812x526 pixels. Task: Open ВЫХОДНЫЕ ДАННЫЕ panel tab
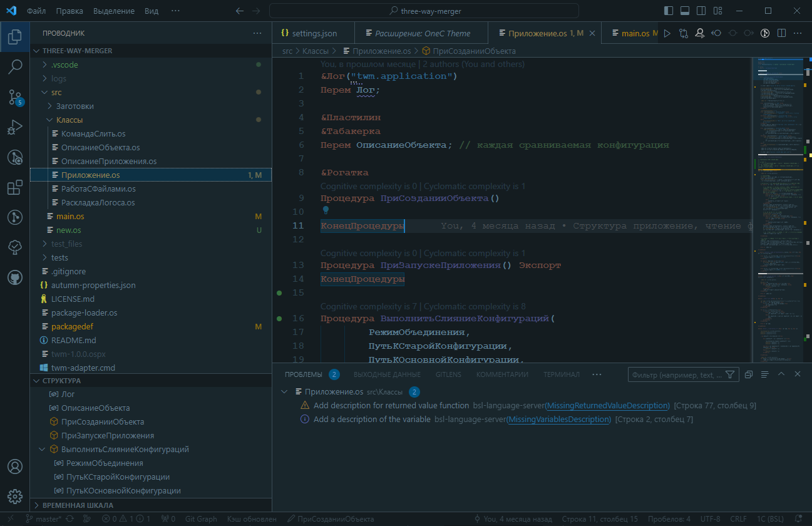pos(387,374)
